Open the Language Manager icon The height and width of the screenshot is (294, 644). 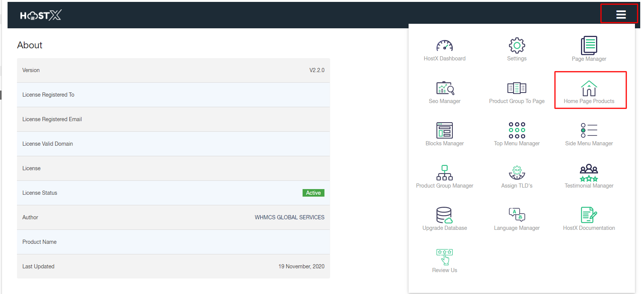(x=516, y=215)
